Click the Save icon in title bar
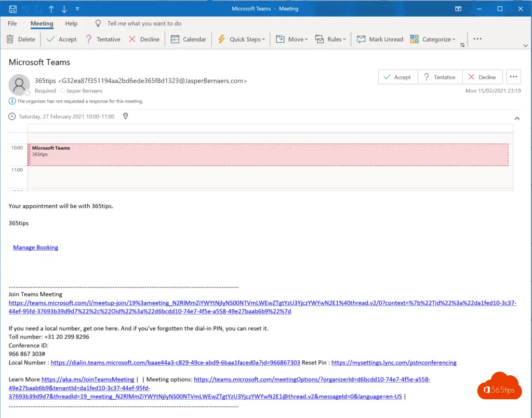Viewport: 532px width, 418px height. [x=12, y=9]
